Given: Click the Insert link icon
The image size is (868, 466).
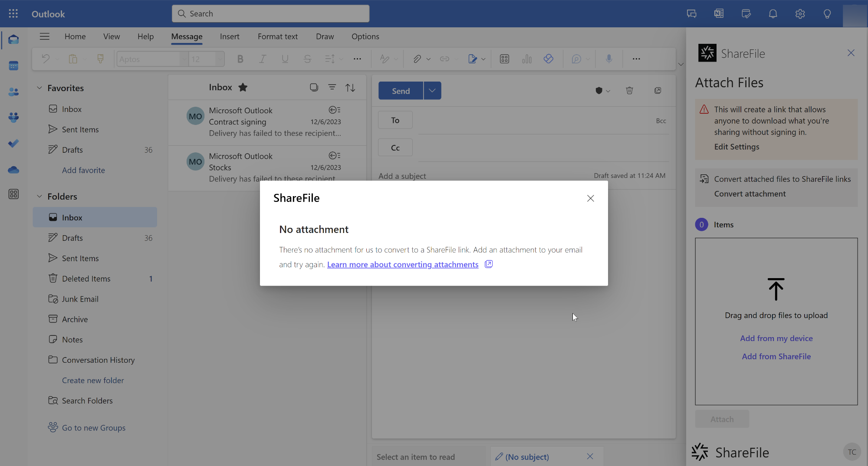Looking at the screenshot, I should point(444,59).
